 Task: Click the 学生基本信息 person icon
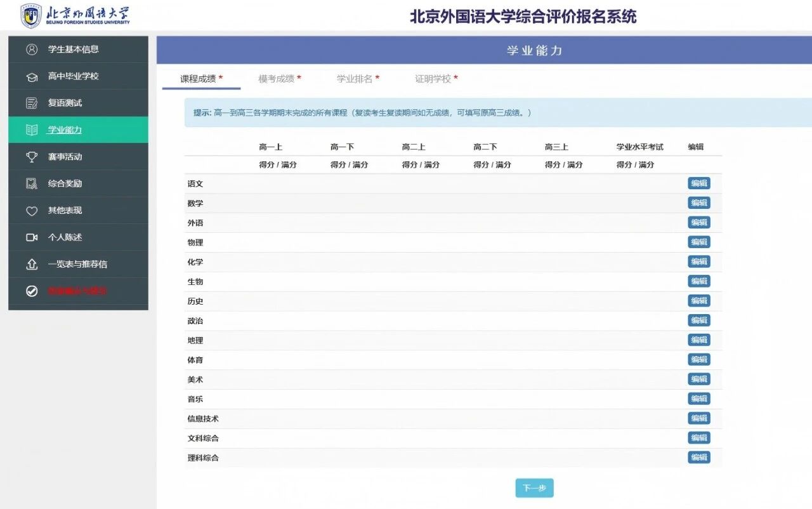tap(32, 50)
